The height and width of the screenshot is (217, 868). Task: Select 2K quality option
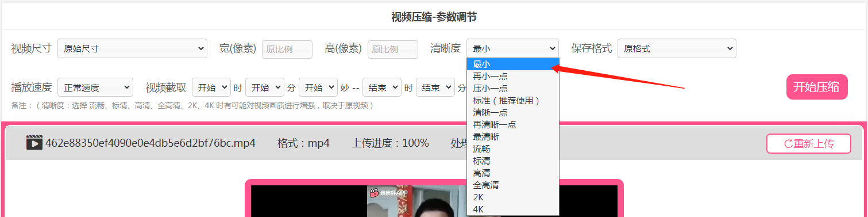[513, 197]
